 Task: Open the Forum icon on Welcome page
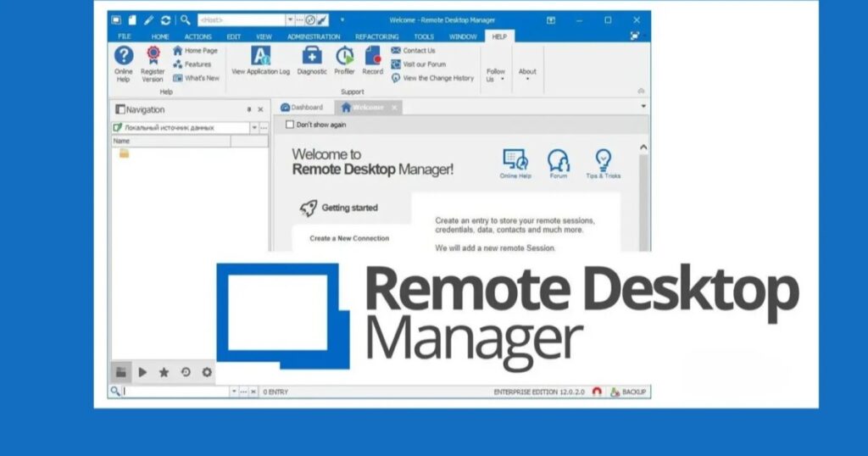coord(558,163)
